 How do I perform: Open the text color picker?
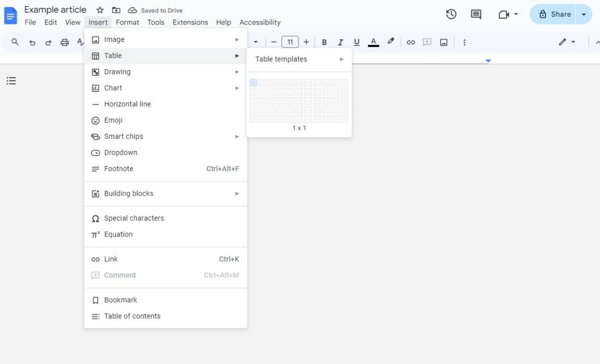coord(373,41)
